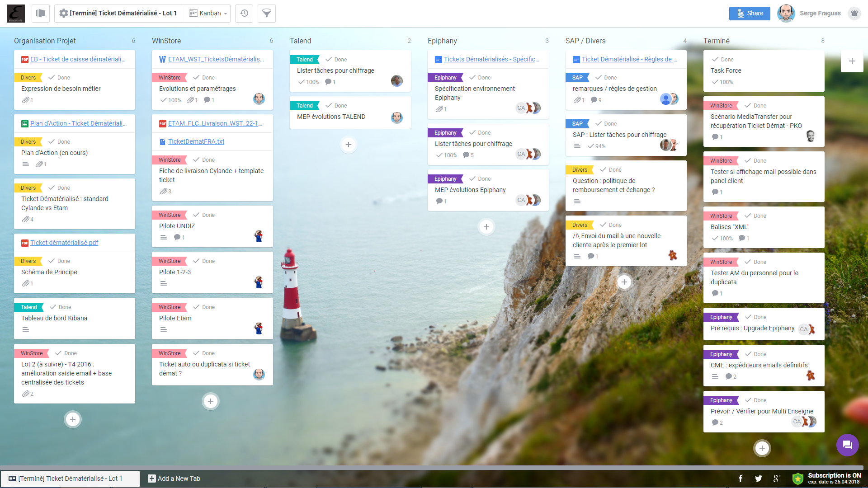The image size is (868, 488).
Task: Toggle Done on Balises XML card
Action: [x=755, y=216]
